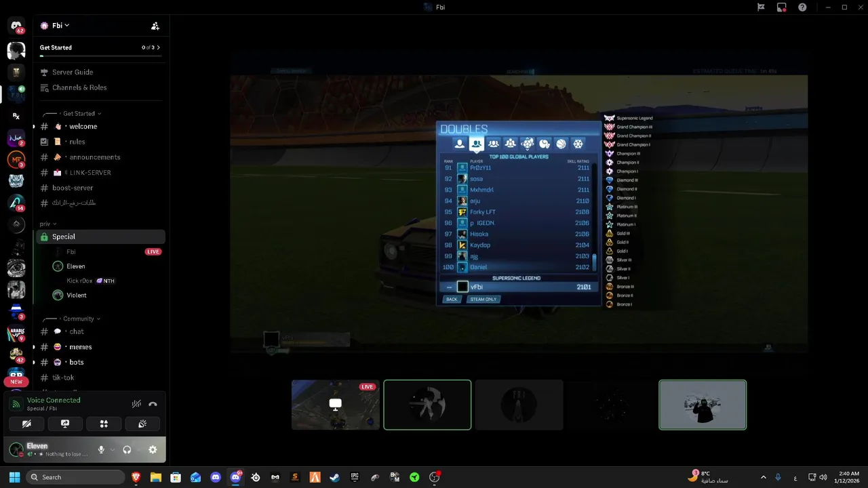Screen dimensions: 868x488
Task: Open the voice connection signal info icon
Action: click(x=16, y=404)
